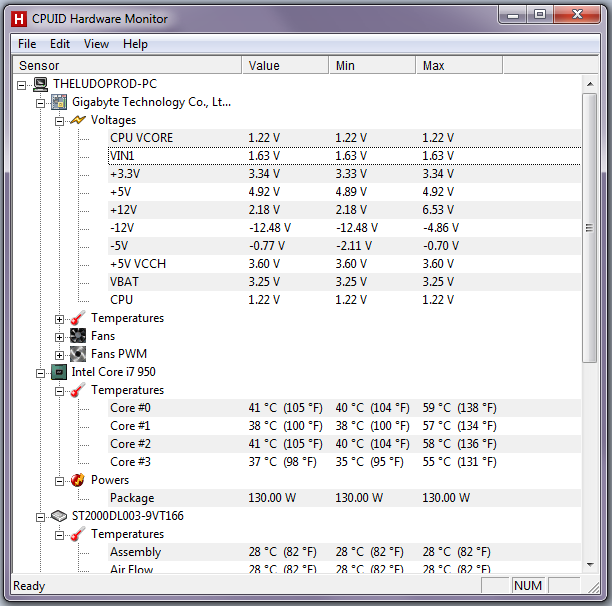This screenshot has height=606, width=612.
Task: Open the Help menu
Action: tap(135, 44)
